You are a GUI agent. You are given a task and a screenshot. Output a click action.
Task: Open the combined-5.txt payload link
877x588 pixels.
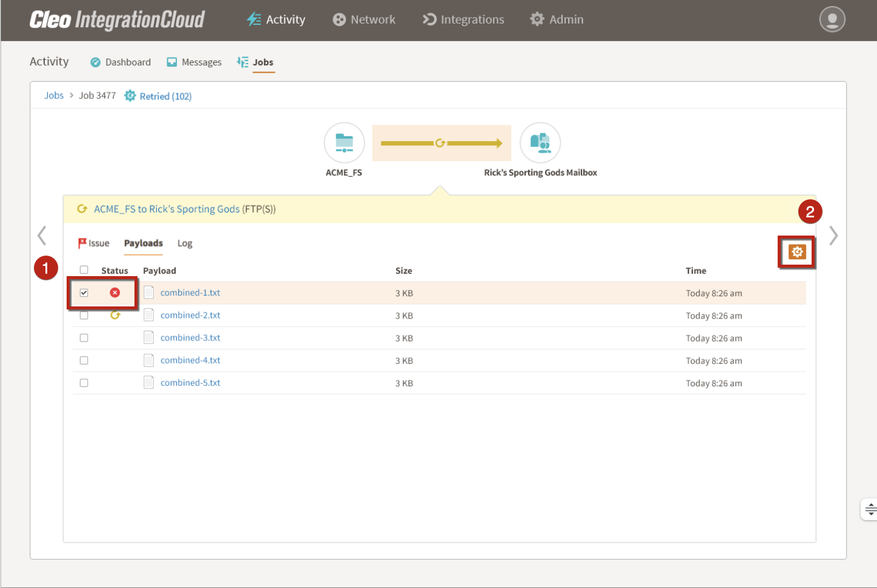(190, 383)
